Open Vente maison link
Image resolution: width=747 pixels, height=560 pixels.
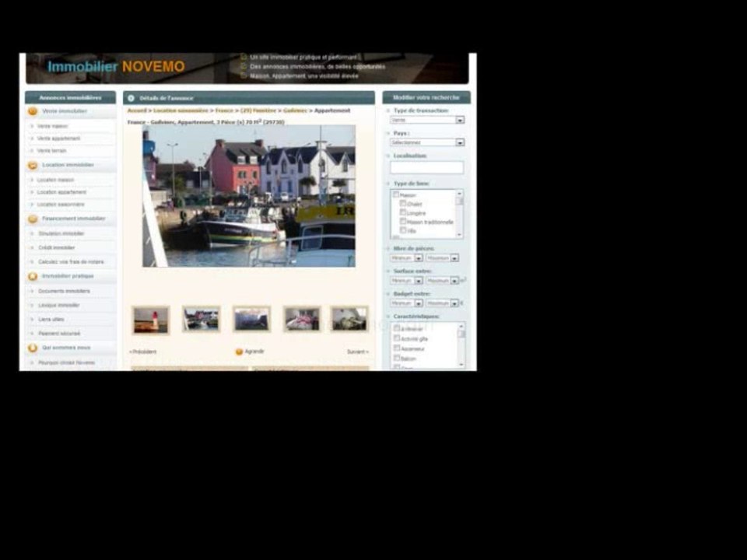click(52, 126)
